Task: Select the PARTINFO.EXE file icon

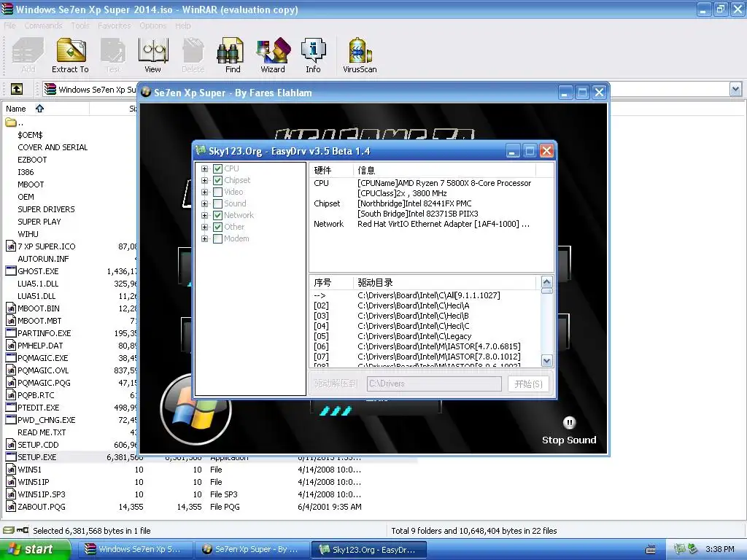Action: [x=11, y=332]
